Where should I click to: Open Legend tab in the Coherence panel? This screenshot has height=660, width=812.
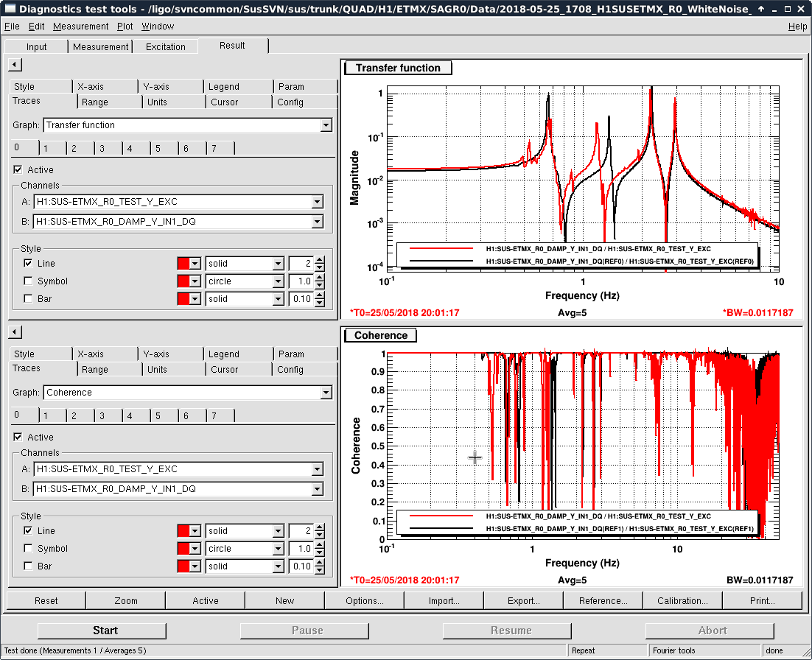[x=223, y=354]
